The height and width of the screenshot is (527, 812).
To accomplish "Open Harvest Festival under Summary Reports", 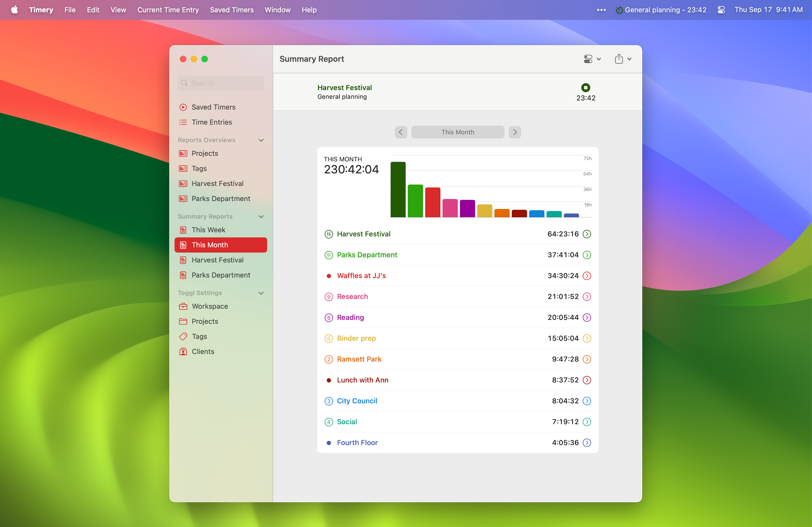I will coord(221,260).
